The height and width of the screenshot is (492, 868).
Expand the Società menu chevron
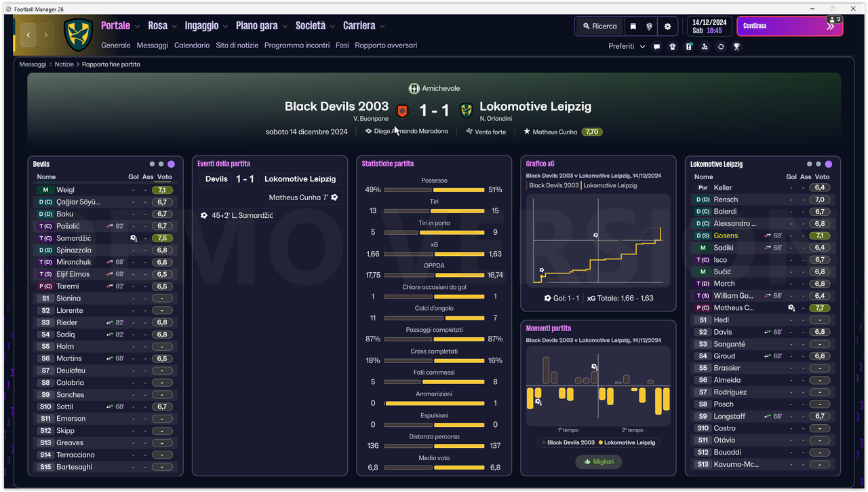[x=332, y=27]
